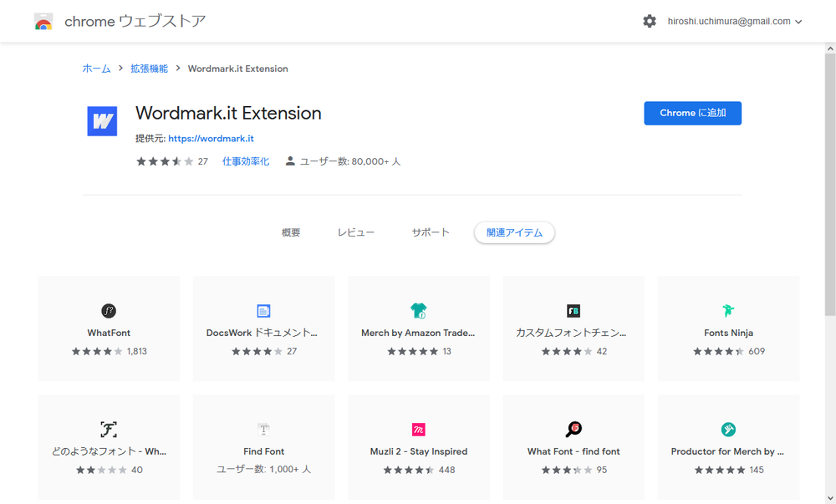
Task: Open the DocsWork ドキュメント title
Action: tap(262, 333)
